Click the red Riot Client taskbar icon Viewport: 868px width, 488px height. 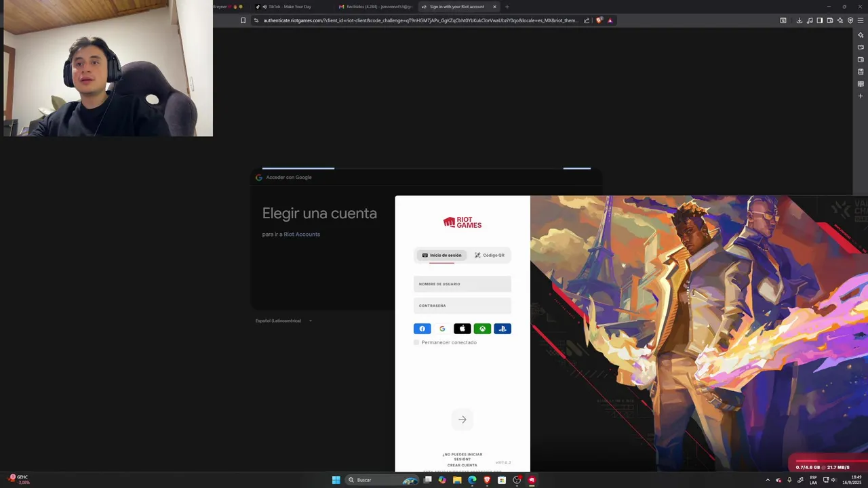coord(532,480)
